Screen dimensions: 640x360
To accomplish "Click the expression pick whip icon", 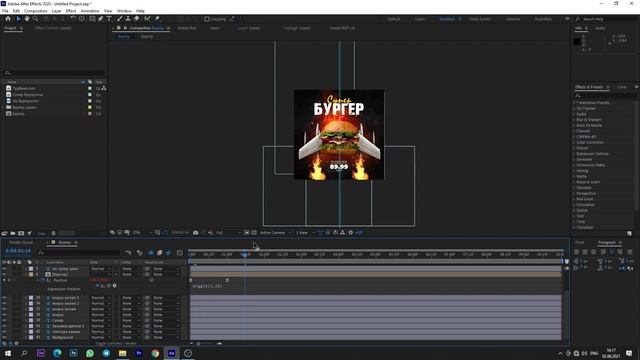I will point(109,286).
